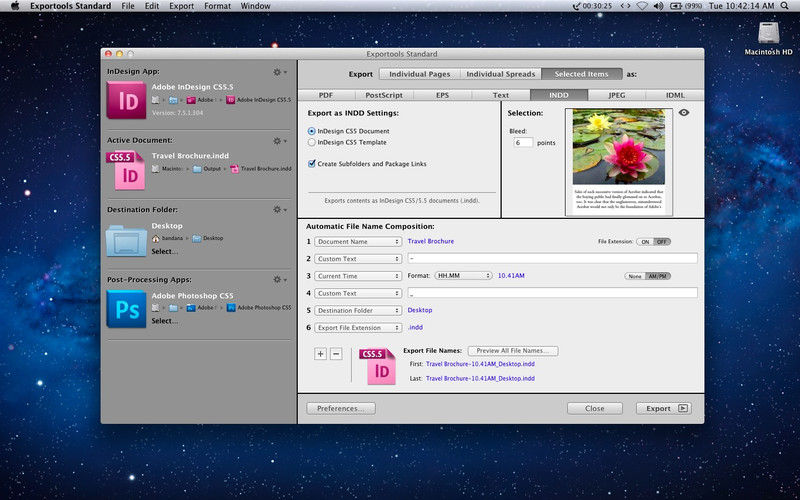Switch to the JPEG format tab

point(616,95)
